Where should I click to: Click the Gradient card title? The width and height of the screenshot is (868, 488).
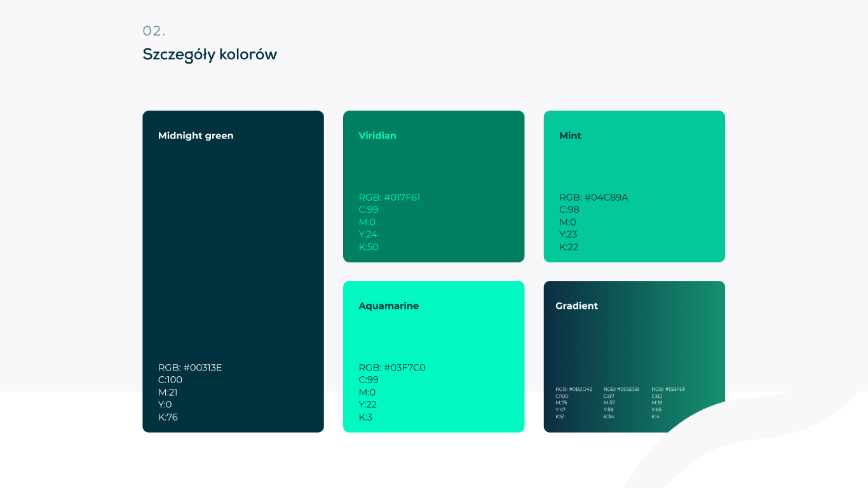[576, 306]
